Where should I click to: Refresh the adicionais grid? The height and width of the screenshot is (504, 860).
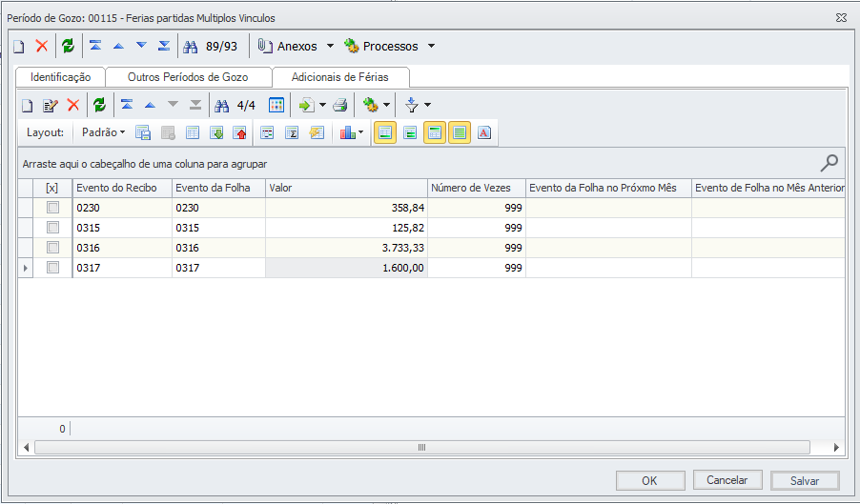(x=99, y=105)
